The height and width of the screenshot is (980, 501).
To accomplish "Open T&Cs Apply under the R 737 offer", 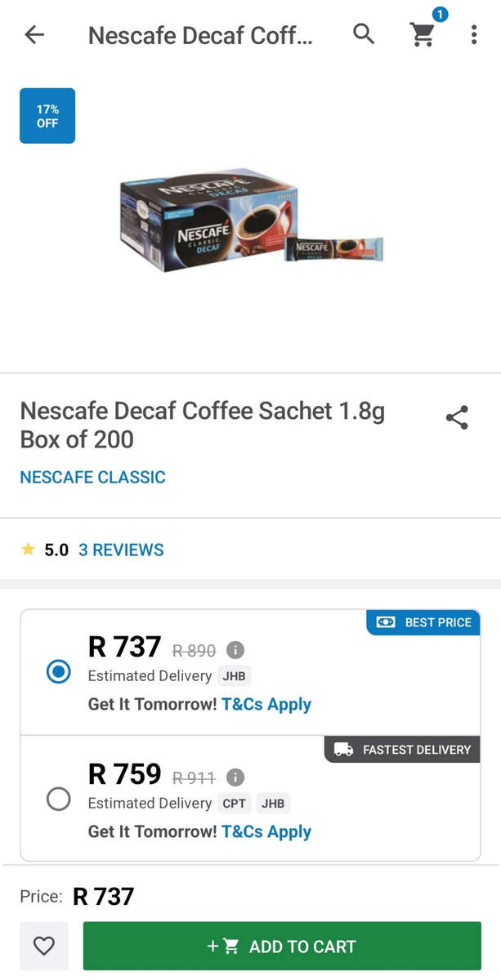I will pyautogui.click(x=266, y=704).
